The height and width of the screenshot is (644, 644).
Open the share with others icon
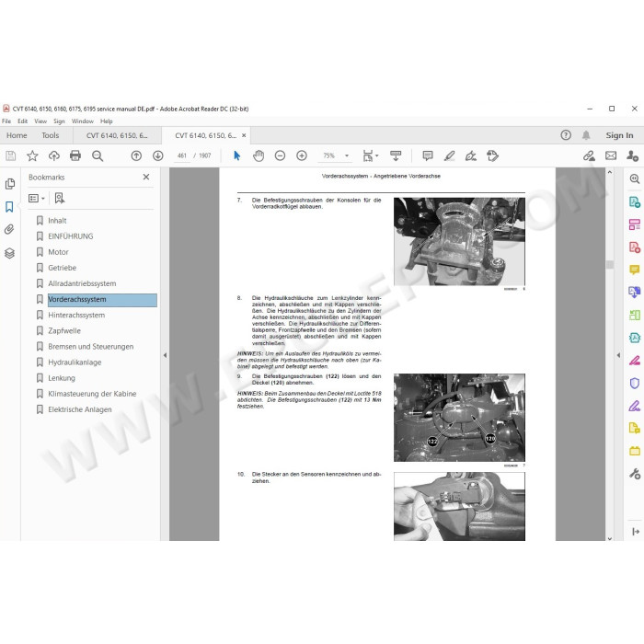(x=633, y=155)
